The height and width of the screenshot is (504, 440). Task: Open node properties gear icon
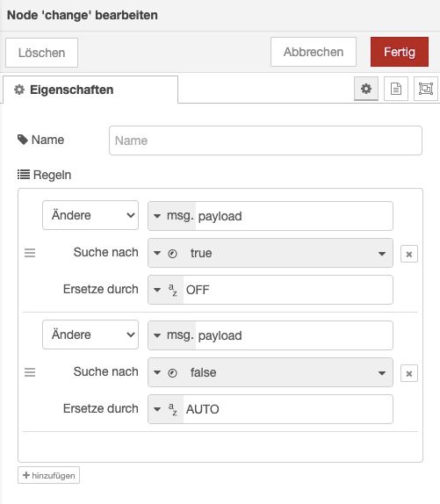point(366,89)
